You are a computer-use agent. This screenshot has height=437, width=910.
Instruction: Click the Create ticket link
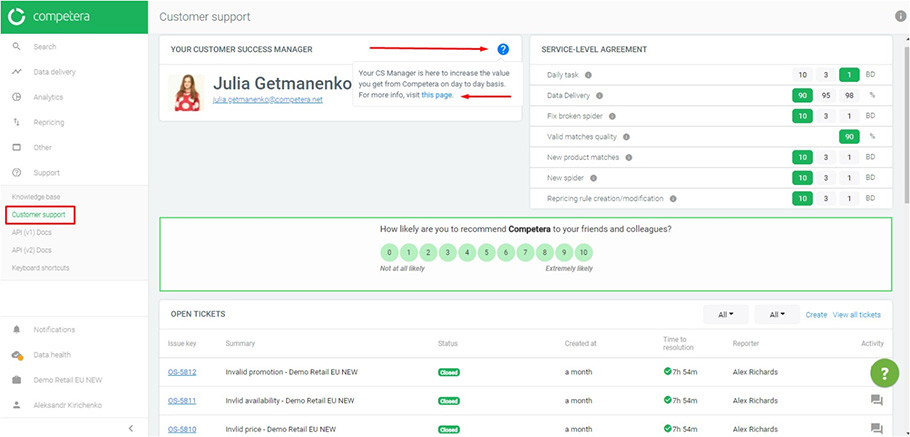pyautogui.click(x=816, y=315)
